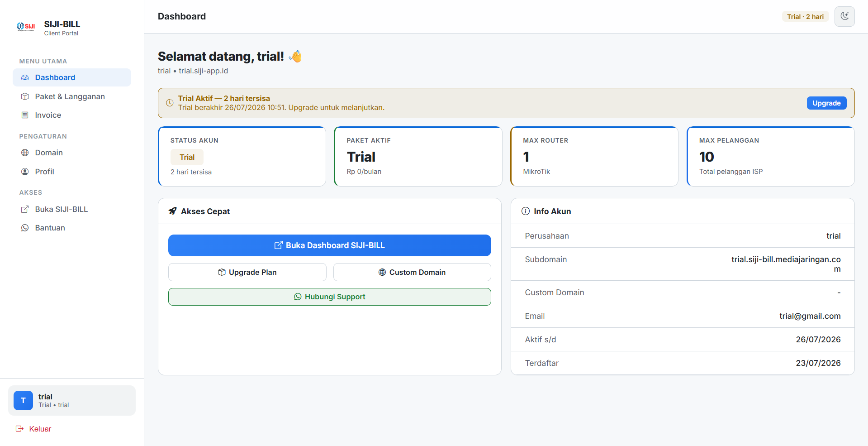Image resolution: width=868 pixels, height=446 pixels.
Task: Open the Invoice page
Action: pyautogui.click(x=72, y=115)
